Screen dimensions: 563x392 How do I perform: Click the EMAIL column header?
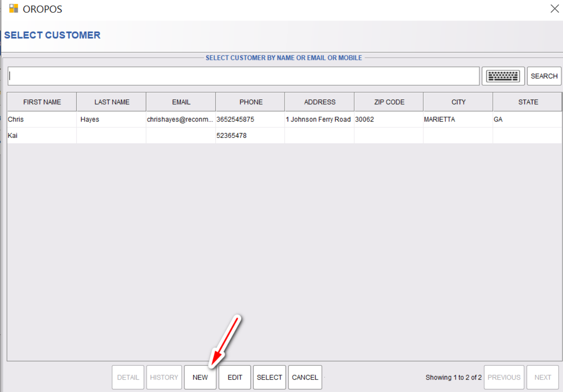tap(181, 102)
